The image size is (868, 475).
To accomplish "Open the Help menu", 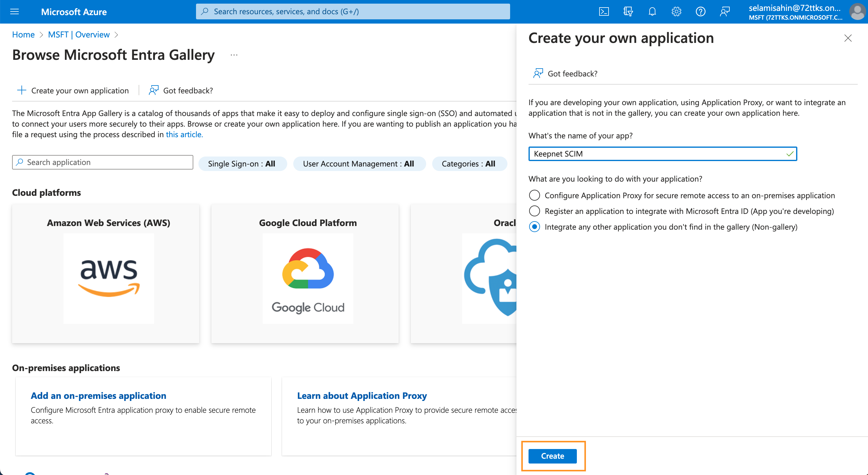I will pos(700,11).
